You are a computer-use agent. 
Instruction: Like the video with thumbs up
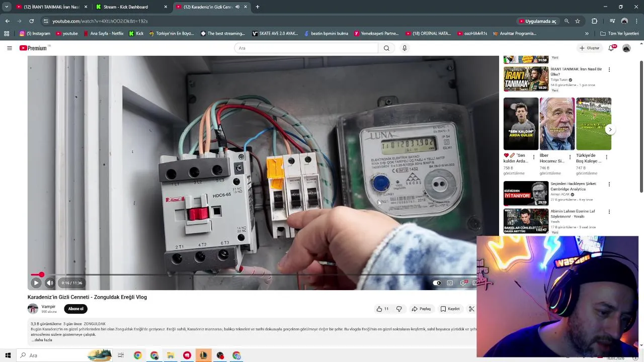[382, 309]
